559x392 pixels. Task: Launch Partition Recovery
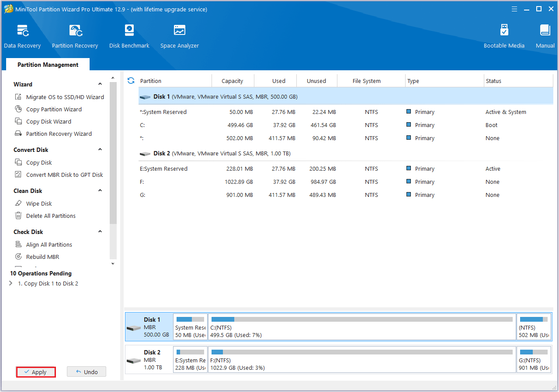click(75, 35)
